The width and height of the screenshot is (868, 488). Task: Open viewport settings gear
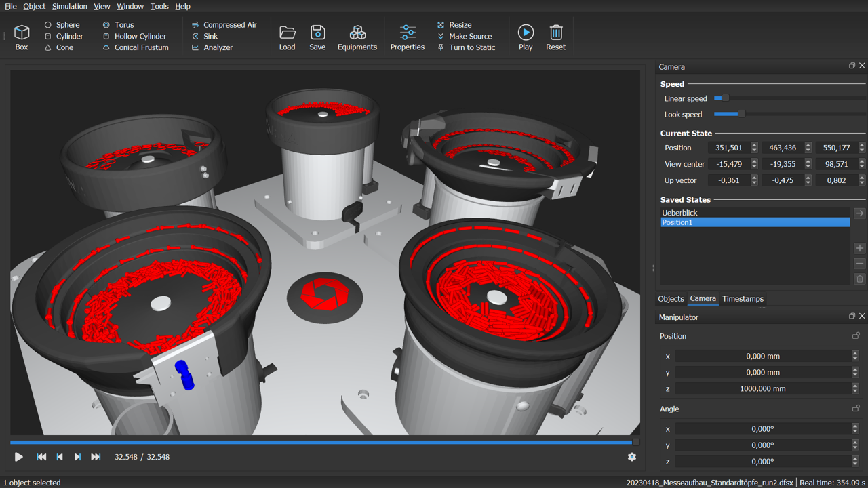[632, 457]
